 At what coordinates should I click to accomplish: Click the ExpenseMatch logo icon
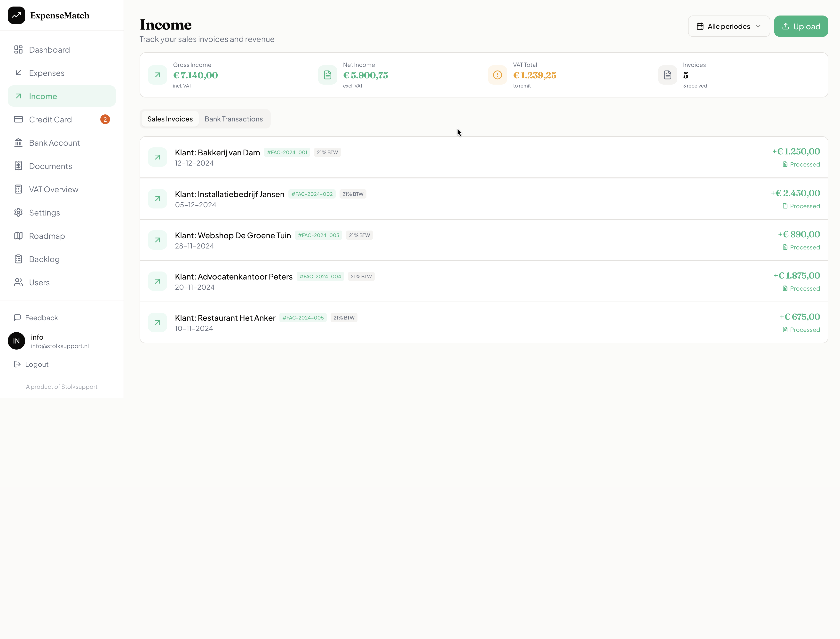pos(16,15)
